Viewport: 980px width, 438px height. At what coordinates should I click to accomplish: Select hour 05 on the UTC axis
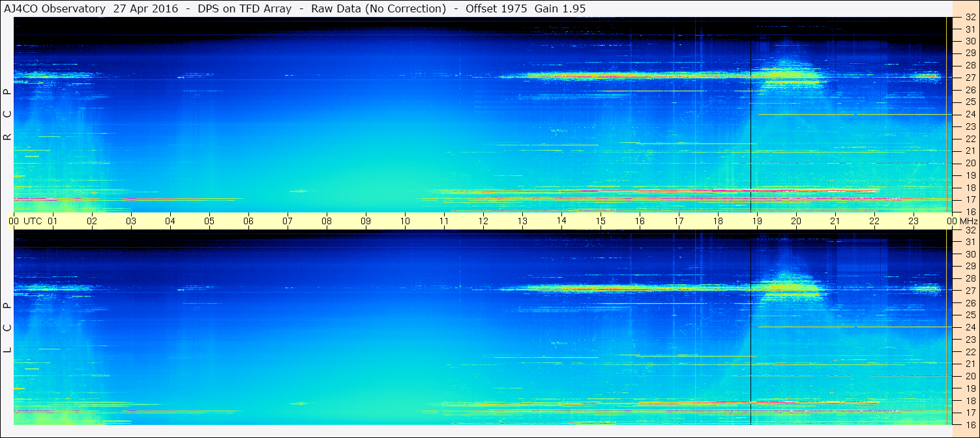(x=209, y=221)
